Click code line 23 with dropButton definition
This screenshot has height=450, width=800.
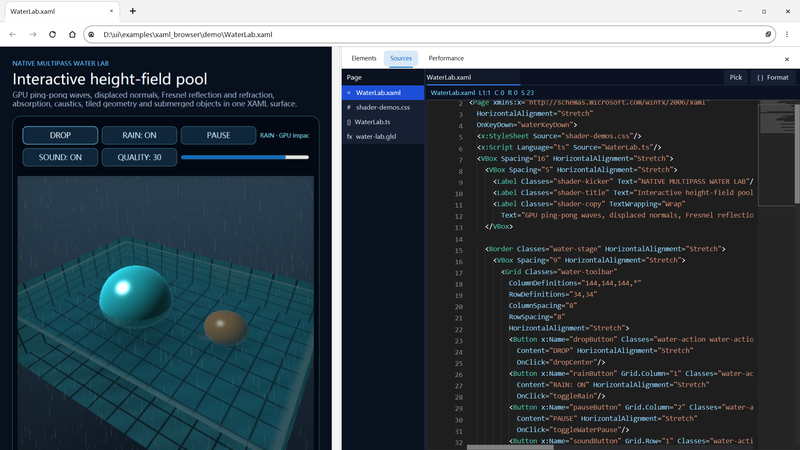[631, 339]
